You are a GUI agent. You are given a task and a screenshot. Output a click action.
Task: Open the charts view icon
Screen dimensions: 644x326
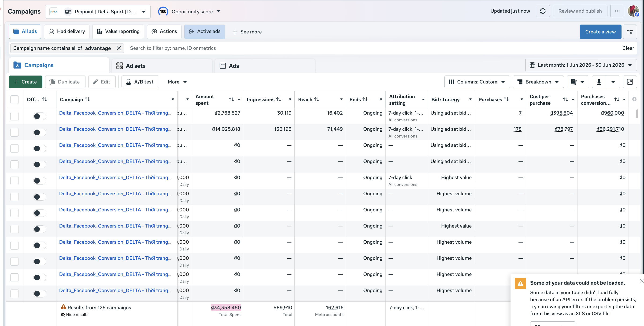(x=629, y=82)
